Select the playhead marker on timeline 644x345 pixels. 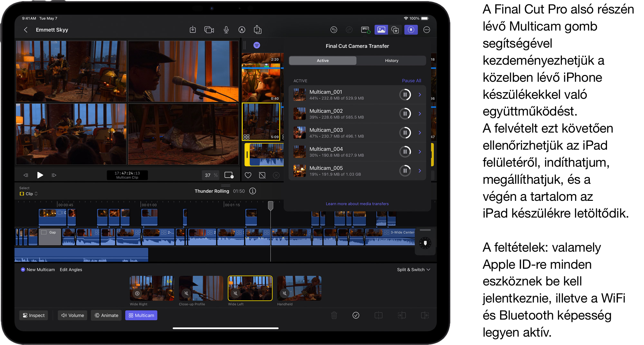pos(271,206)
